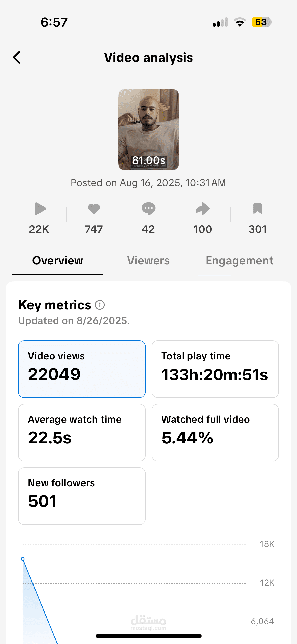Tap the bookmark saves icon
The width and height of the screenshot is (297, 644).
click(x=257, y=209)
